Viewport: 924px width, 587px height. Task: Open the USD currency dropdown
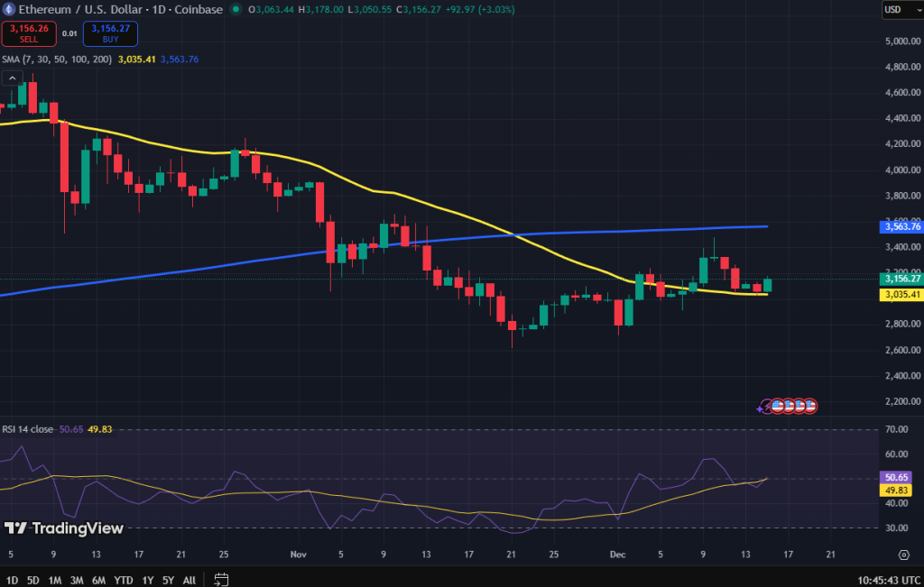pos(902,9)
